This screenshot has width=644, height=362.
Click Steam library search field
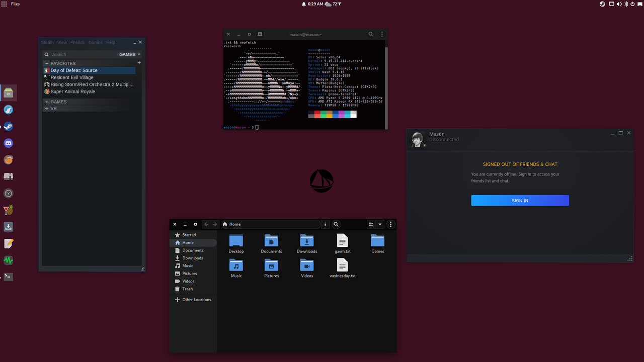pyautogui.click(x=80, y=54)
